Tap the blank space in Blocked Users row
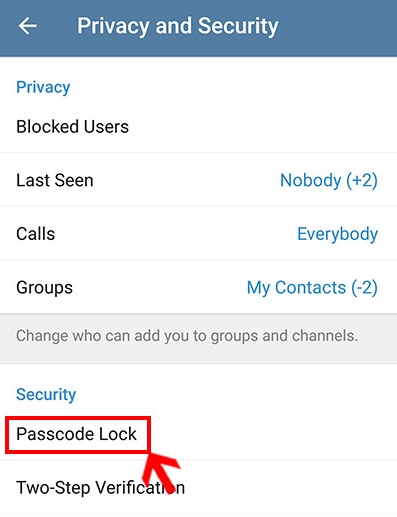Screen dimensions: 397x517 [x=263, y=127]
